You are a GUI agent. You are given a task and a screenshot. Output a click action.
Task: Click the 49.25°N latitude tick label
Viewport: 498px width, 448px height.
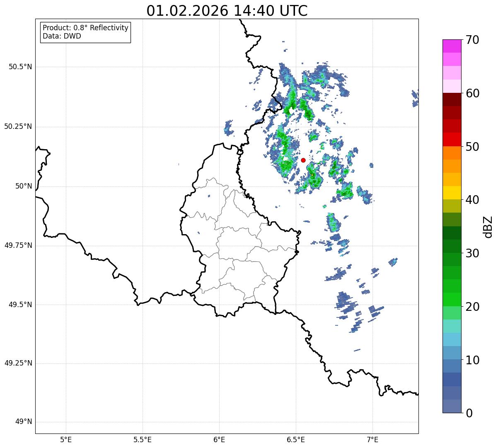pos(18,363)
